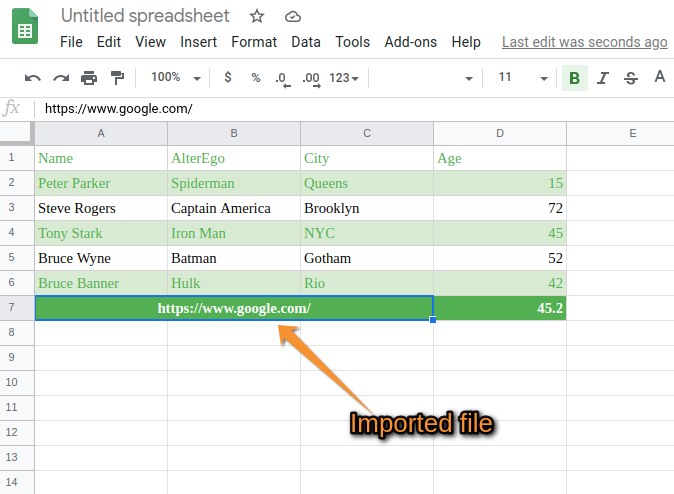Click the print icon
The width and height of the screenshot is (674, 494).
[89, 78]
